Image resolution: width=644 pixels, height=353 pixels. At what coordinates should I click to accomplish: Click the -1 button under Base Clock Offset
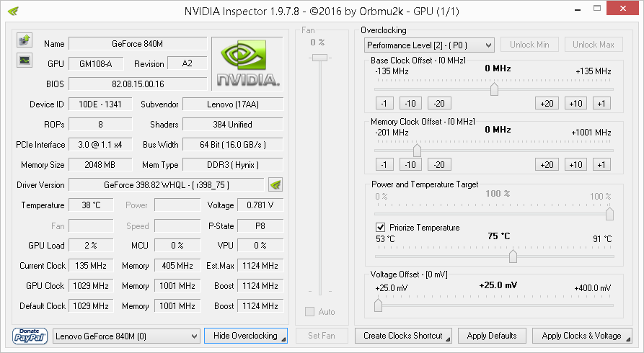[x=384, y=104]
